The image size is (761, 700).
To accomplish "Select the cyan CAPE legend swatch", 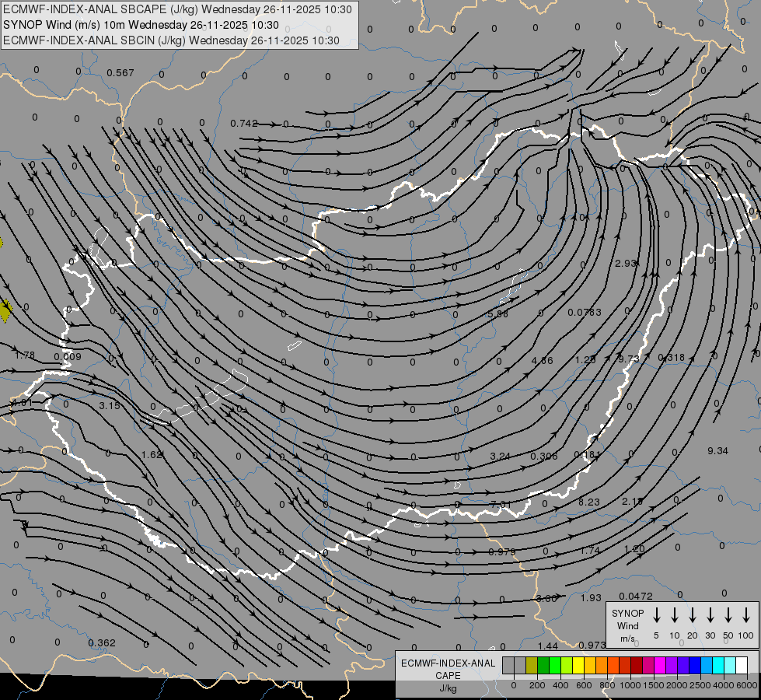I will coord(717,666).
